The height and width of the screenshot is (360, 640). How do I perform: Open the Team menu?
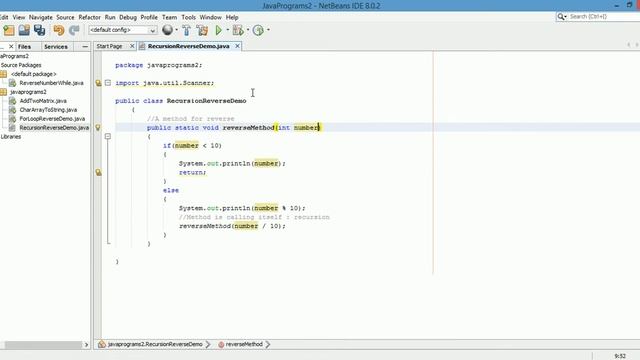[169, 17]
